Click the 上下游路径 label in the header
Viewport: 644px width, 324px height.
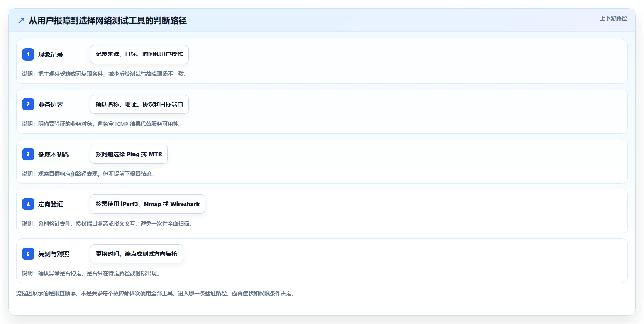613,18
